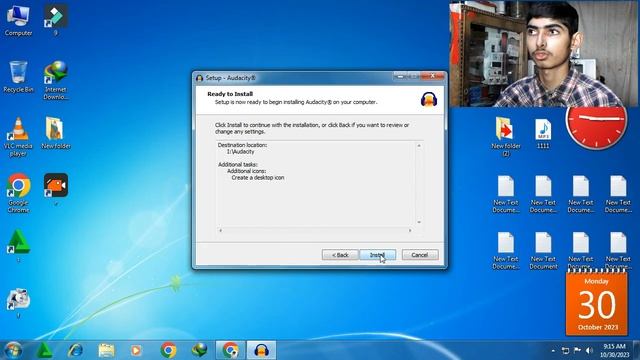Select the VLC media player shortcut
The image size is (640, 360).
[18, 137]
